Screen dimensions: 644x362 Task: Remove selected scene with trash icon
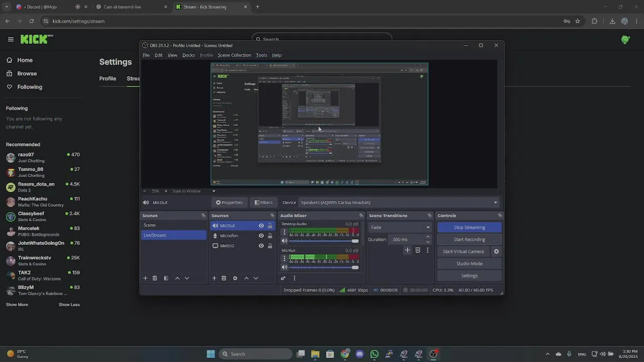(155, 278)
